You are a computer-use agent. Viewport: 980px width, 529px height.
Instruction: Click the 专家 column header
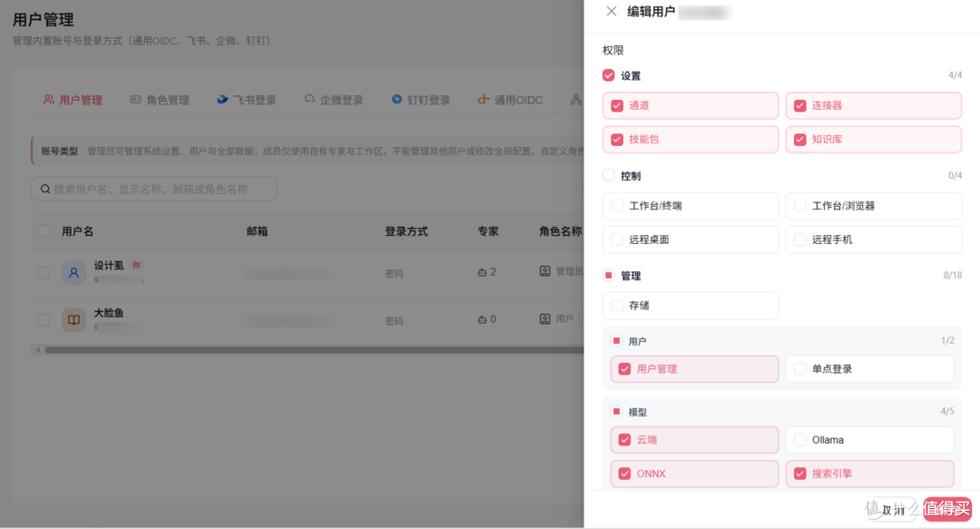tap(488, 231)
